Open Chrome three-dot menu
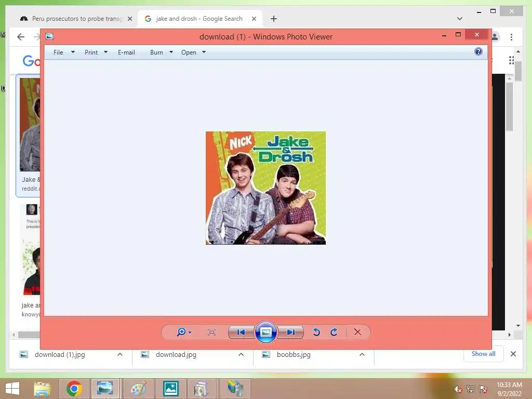The width and height of the screenshot is (532, 399). click(x=512, y=37)
